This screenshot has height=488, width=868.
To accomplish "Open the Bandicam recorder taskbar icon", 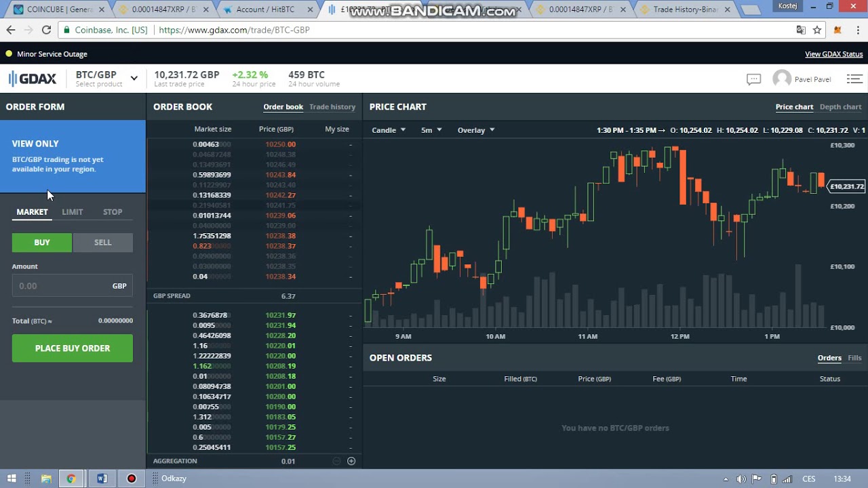I will point(132,479).
